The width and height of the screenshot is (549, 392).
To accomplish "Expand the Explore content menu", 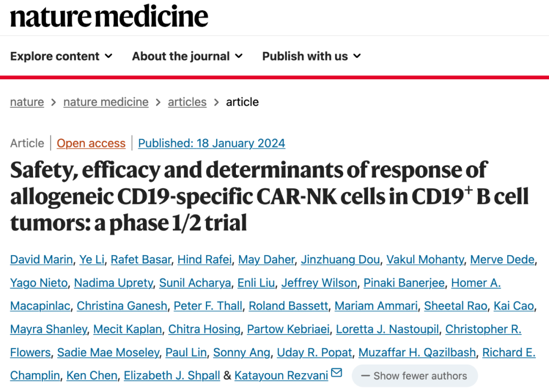I will 61,56.
